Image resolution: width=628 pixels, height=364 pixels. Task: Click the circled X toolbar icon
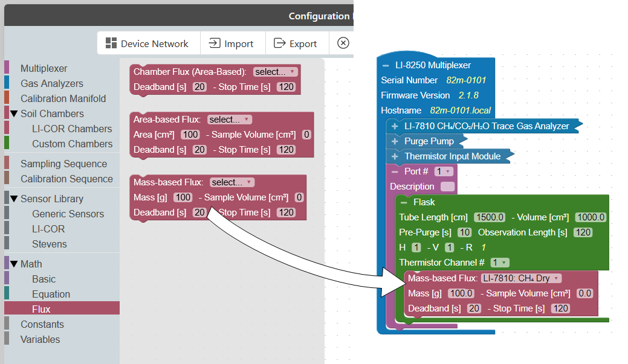[343, 43]
